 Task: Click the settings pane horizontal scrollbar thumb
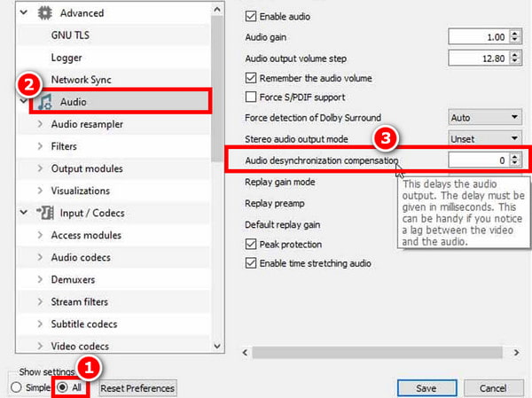click(x=377, y=353)
